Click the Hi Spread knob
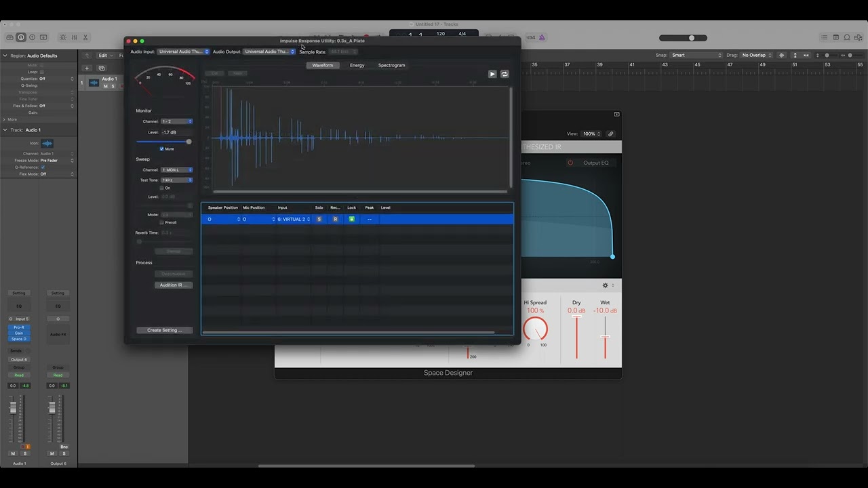 tap(535, 329)
